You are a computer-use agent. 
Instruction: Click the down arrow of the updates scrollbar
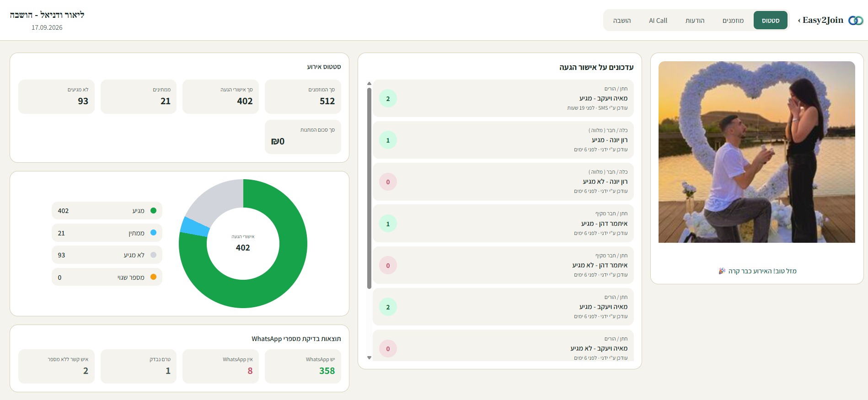pos(369,357)
